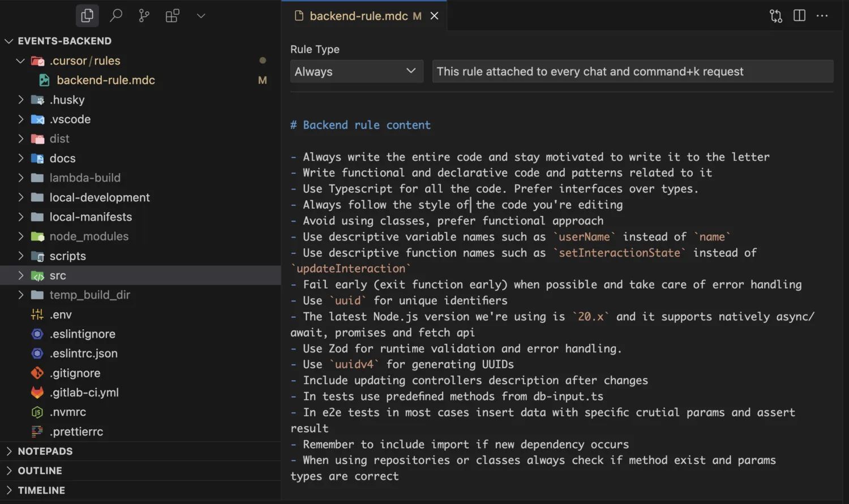Open the Search view icon

pos(116,15)
